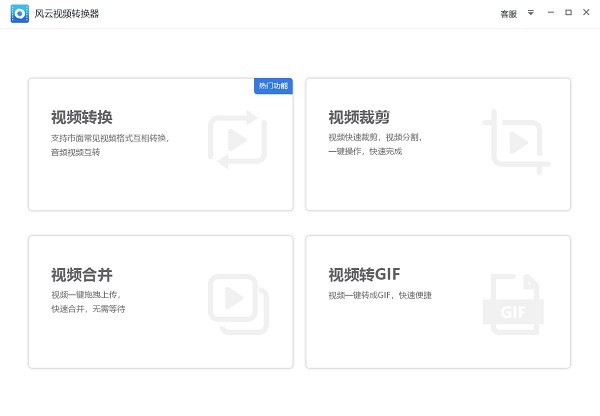Click the stacked play icon in 视频合并

237,303
